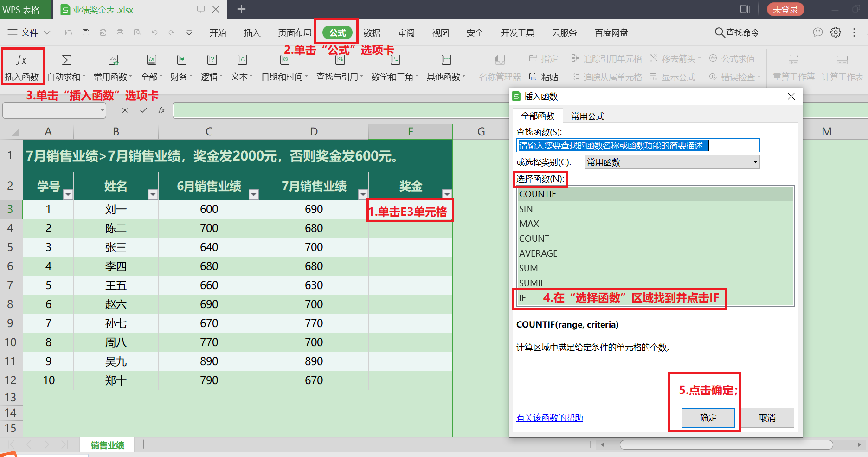
Task: Click the search function input field
Action: pos(637,146)
